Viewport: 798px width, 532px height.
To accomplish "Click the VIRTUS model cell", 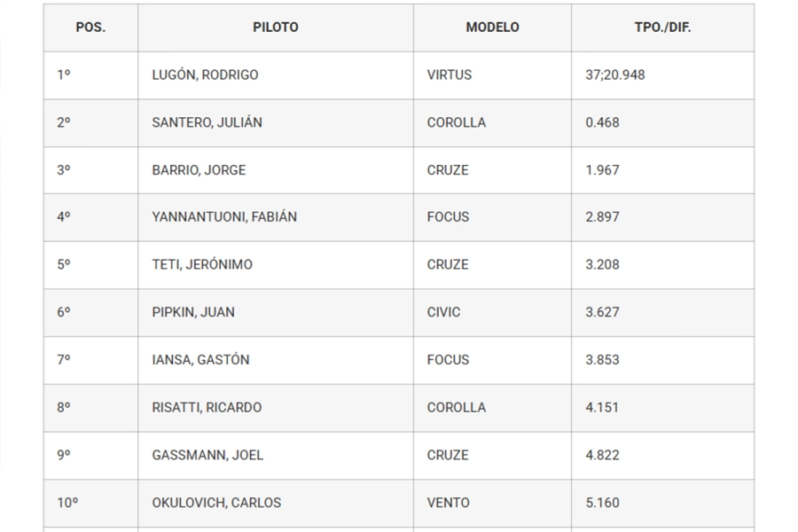I will [x=449, y=75].
